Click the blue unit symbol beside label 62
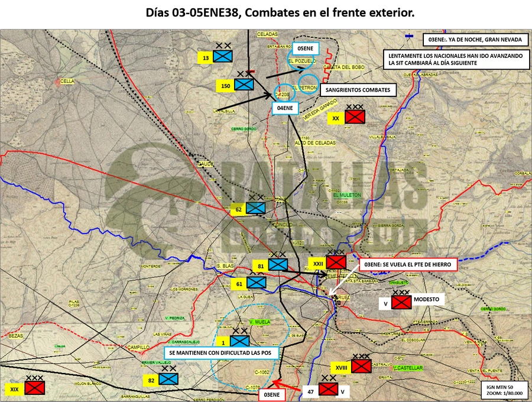Screen dimensions: 532x402 coord(255,208)
